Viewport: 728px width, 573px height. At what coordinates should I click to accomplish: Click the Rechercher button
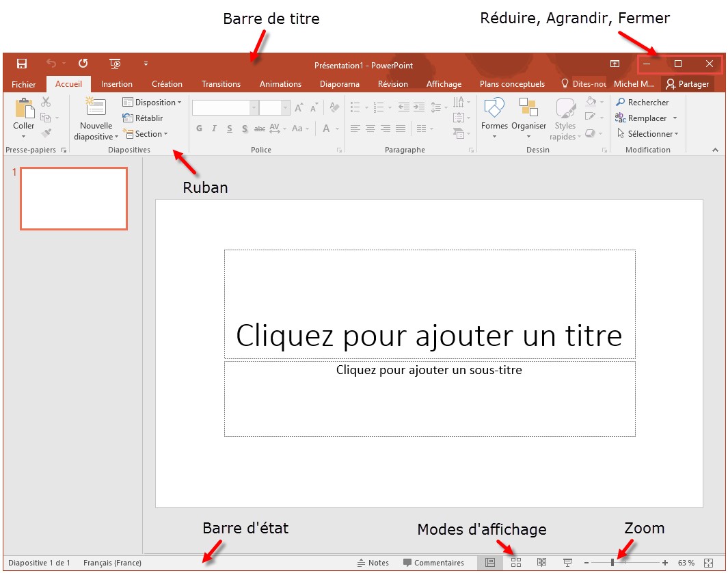643,103
